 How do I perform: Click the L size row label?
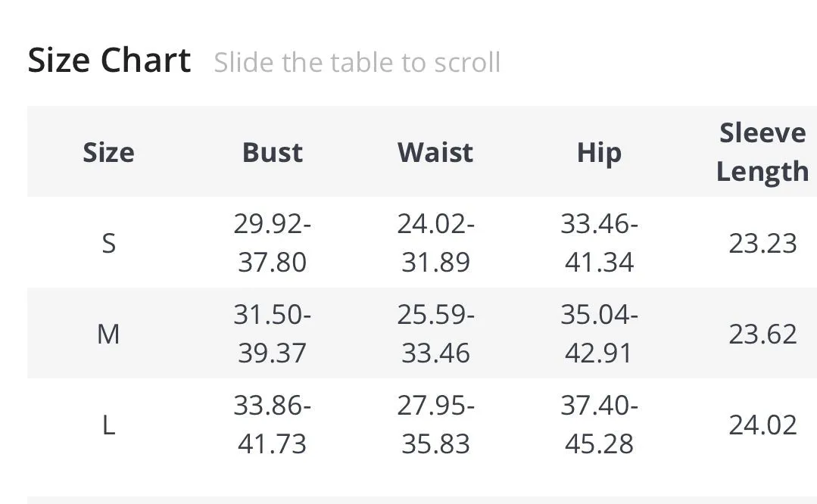pos(108,425)
